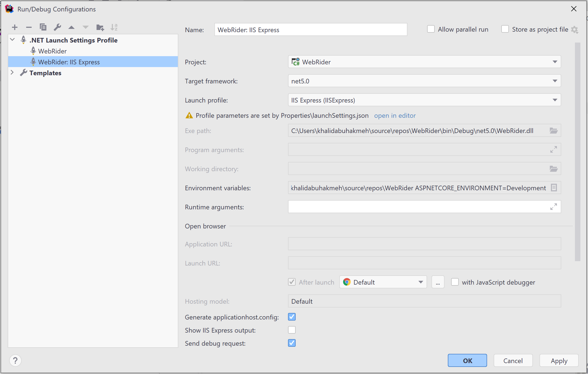
Task: Open the Target framework dropdown
Action: tap(556, 81)
